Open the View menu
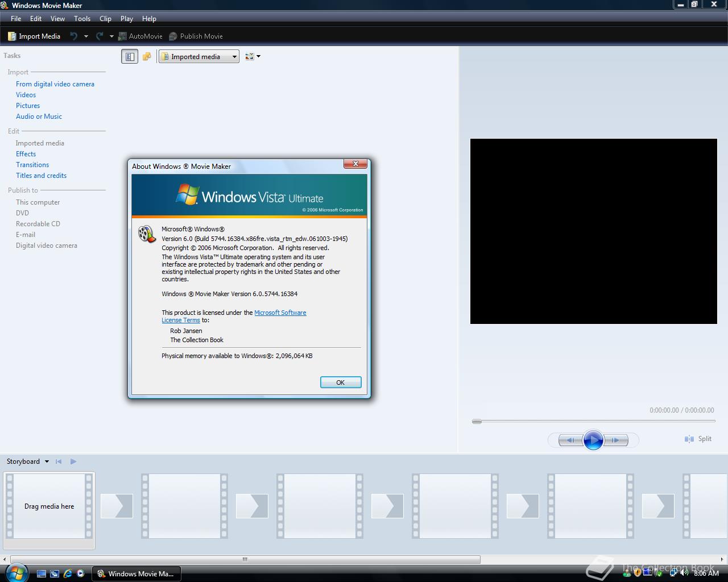 point(57,18)
